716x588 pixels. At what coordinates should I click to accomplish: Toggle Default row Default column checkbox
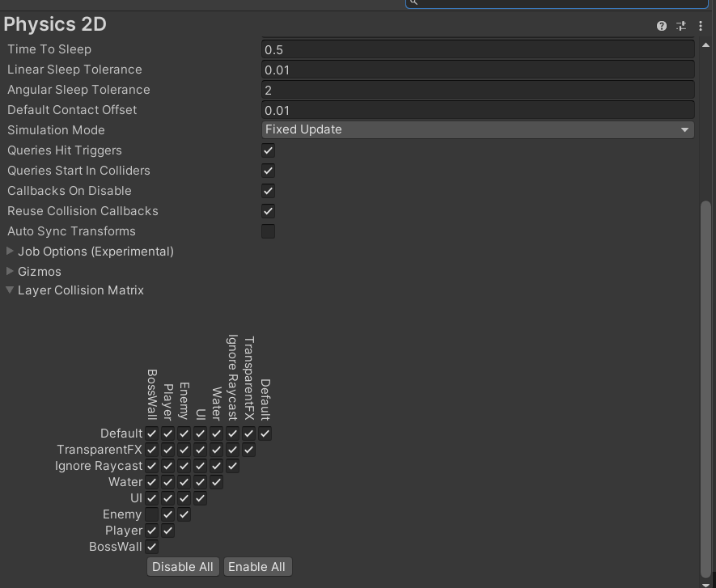[x=265, y=434]
